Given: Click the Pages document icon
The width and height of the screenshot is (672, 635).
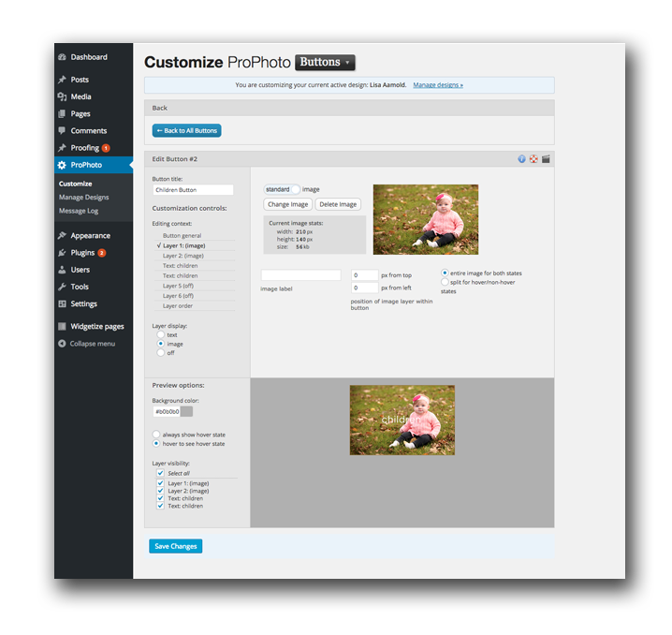Looking at the screenshot, I should [62, 113].
